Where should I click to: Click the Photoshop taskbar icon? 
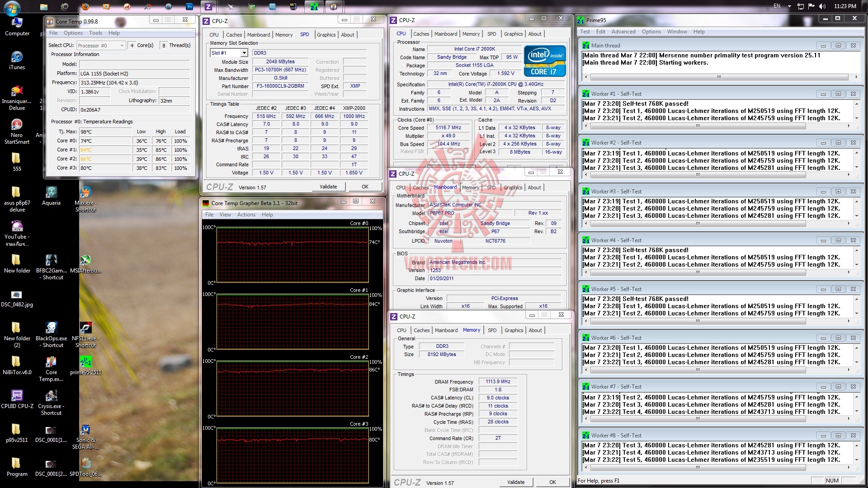tap(189, 6)
